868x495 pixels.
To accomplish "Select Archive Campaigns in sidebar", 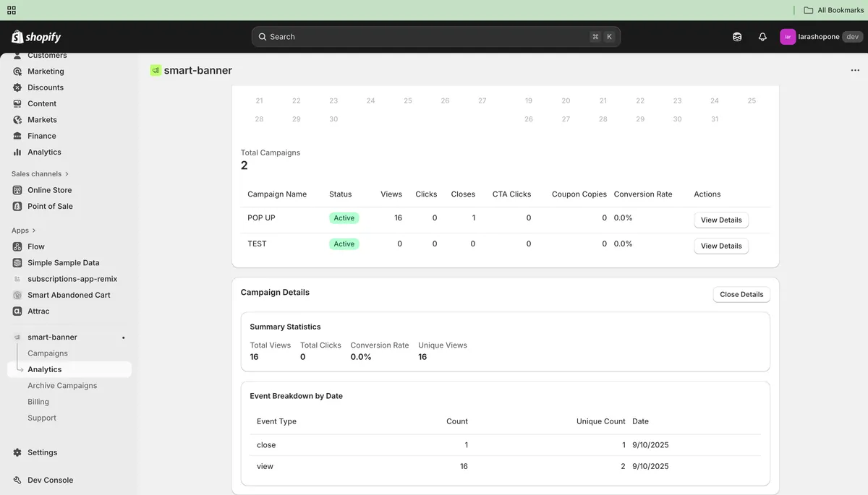I will point(62,386).
